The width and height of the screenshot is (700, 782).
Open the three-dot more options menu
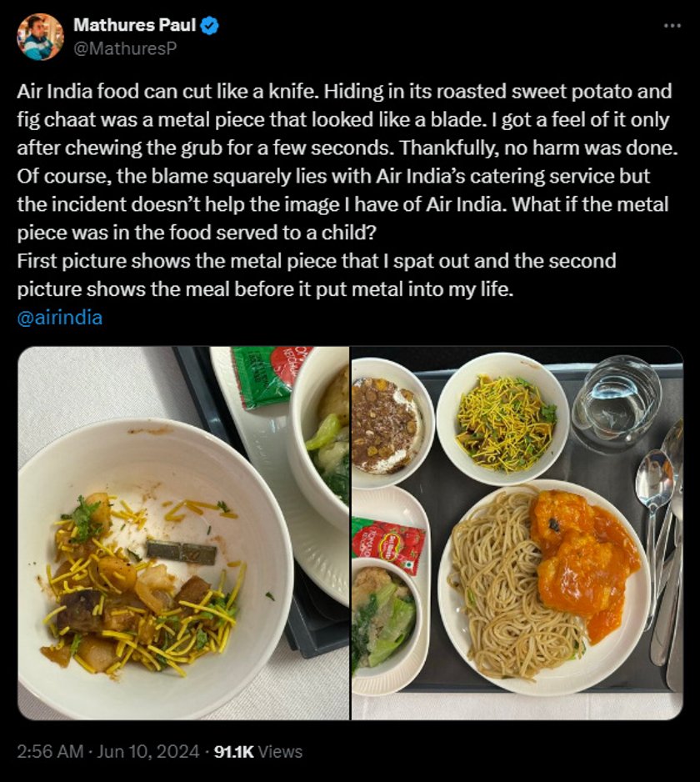pyautogui.click(x=672, y=26)
